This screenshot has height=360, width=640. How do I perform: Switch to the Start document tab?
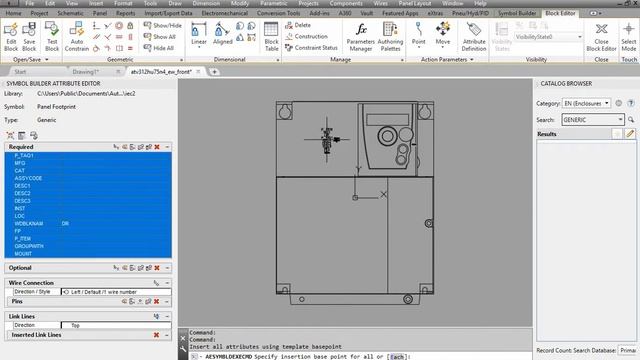pos(20,72)
